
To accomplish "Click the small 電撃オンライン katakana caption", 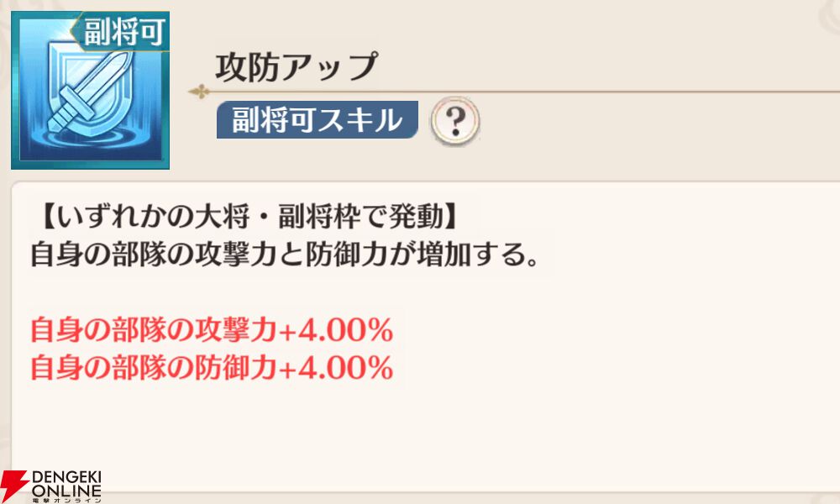I will point(67,499).
